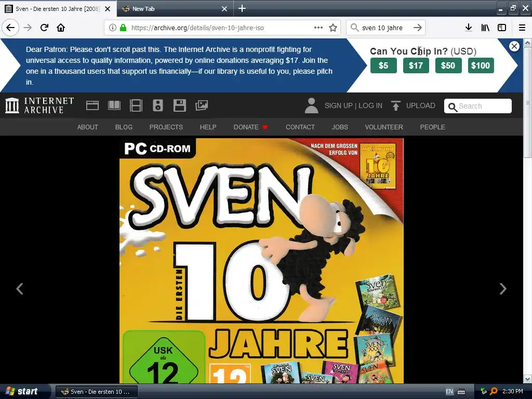Click the SIGN UP link
532x399 pixels.
click(339, 105)
